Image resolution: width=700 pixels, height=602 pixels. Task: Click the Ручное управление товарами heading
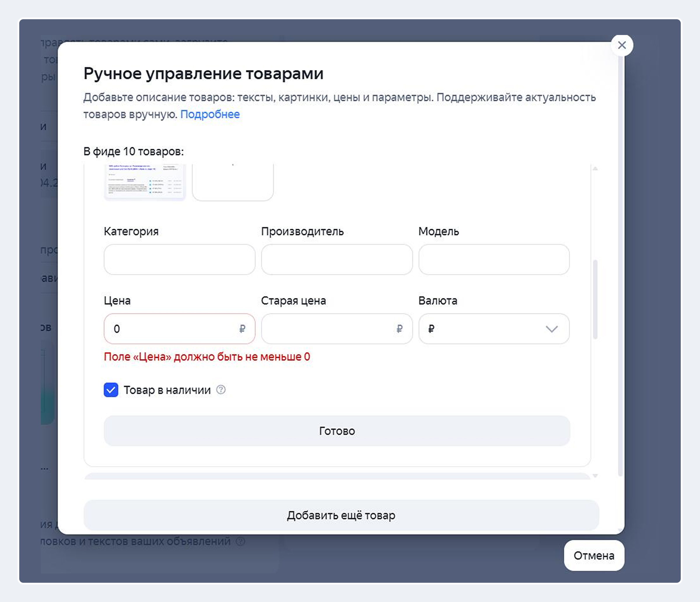203,73
